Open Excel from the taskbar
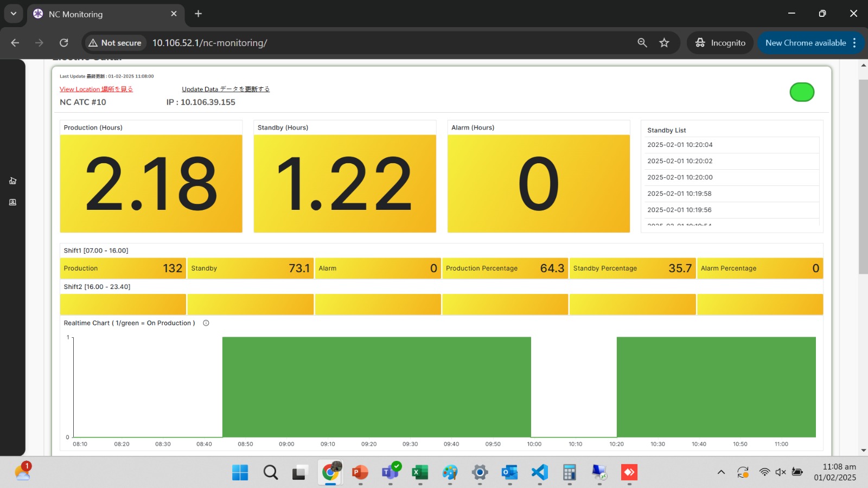Screen dimensions: 868x488 (420, 472)
